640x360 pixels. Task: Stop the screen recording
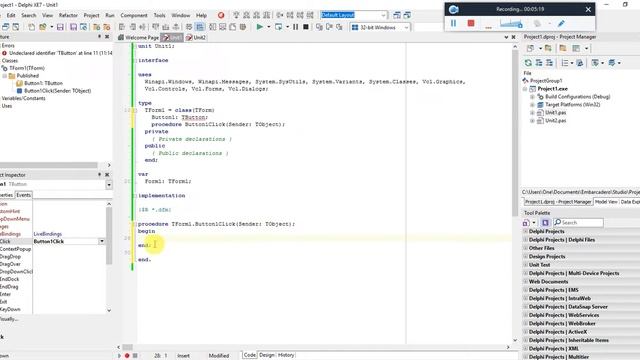471,23
